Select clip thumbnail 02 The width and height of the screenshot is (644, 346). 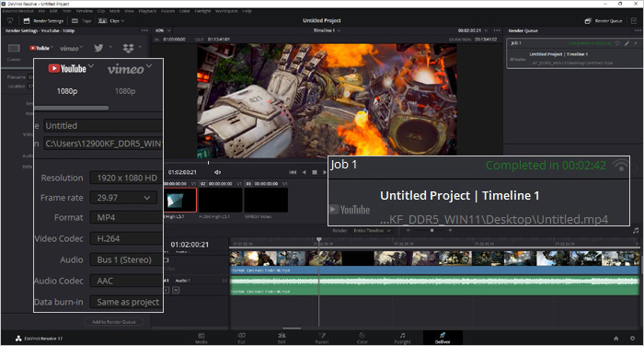click(221, 200)
